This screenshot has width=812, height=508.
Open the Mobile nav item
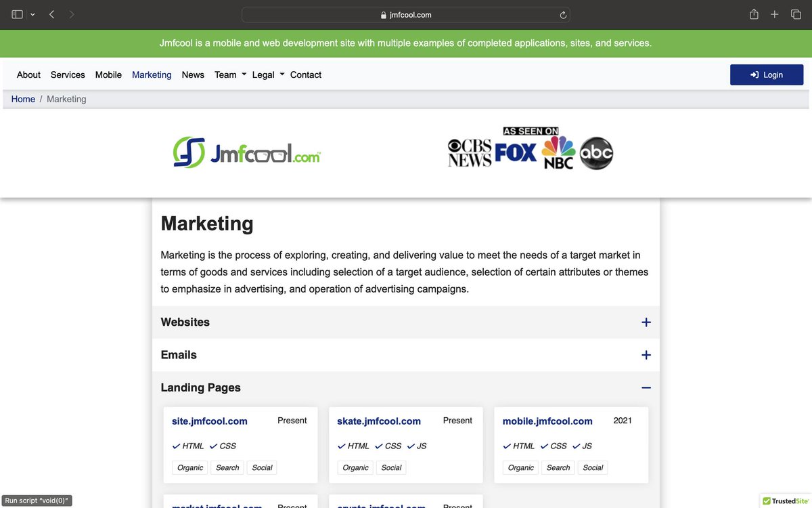(108, 75)
